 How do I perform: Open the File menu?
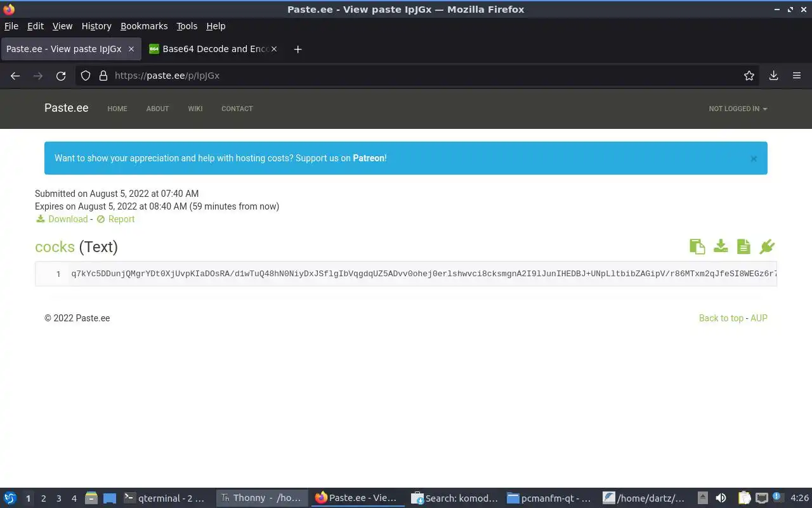click(x=11, y=26)
